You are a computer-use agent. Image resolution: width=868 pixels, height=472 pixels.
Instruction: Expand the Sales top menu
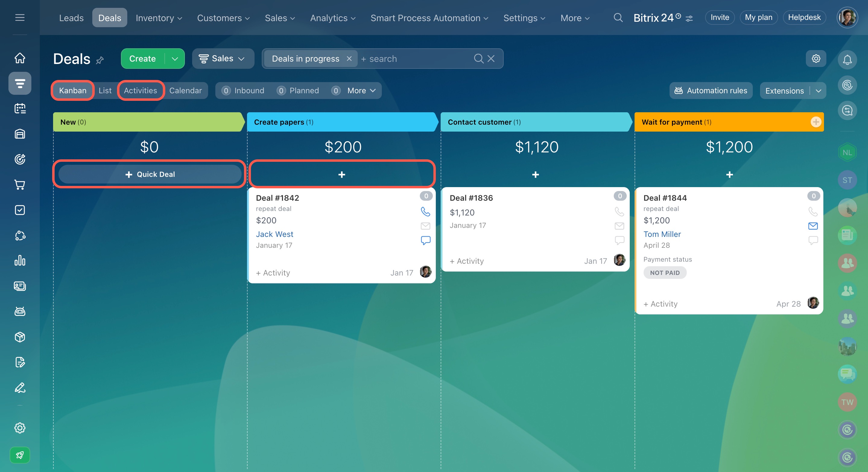[x=280, y=18]
